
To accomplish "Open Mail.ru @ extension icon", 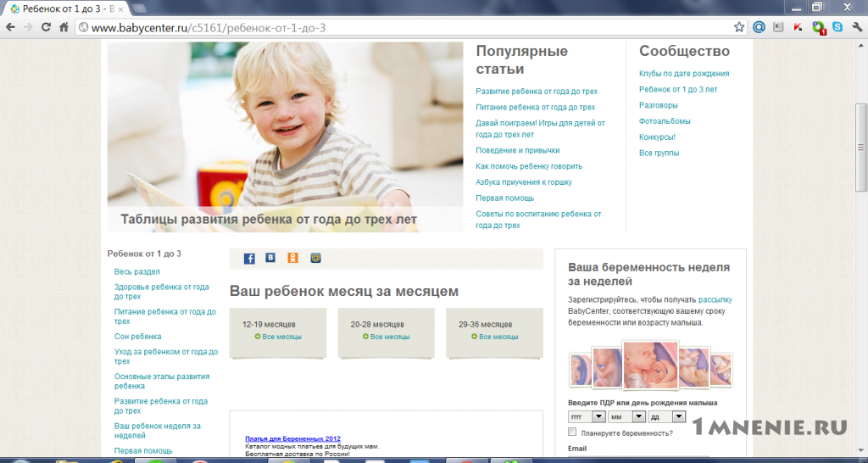I will [x=759, y=27].
